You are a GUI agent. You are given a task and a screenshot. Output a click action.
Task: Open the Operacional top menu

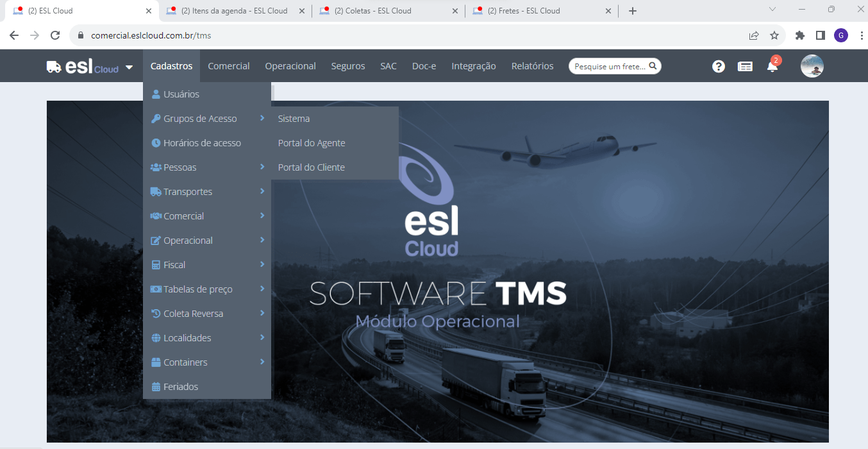coord(290,66)
